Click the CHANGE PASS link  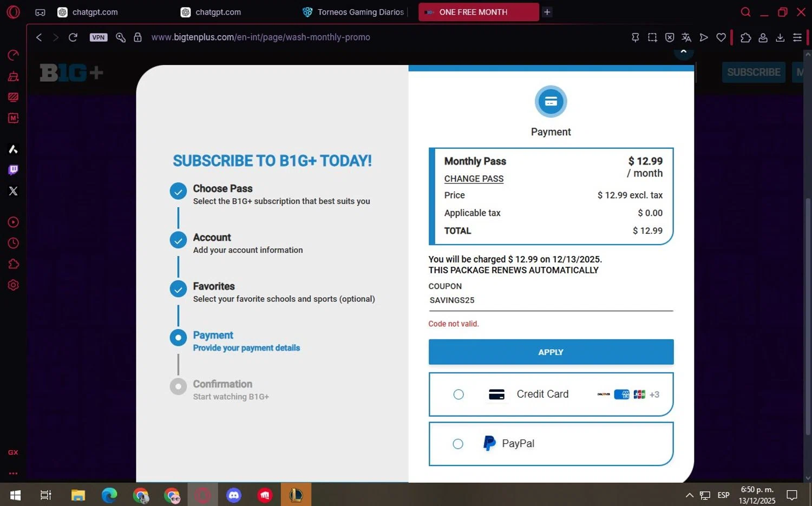click(474, 179)
